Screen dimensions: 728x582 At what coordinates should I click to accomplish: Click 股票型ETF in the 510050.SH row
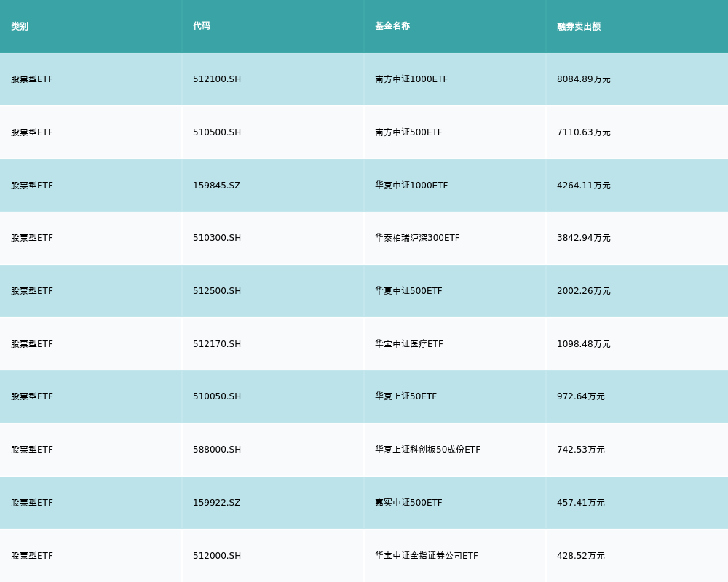[x=32, y=396]
